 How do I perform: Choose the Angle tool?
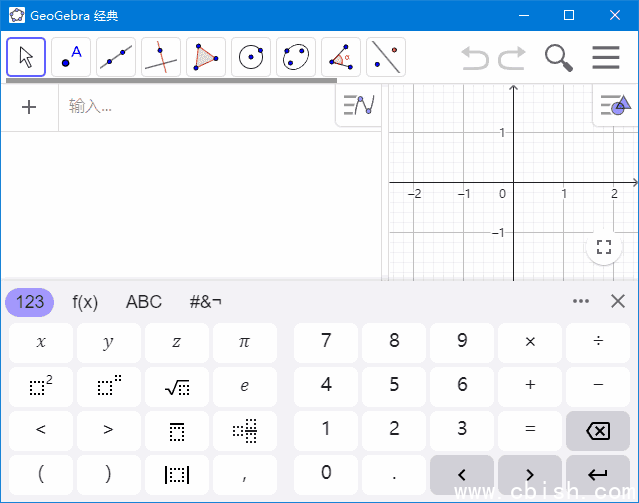coord(341,57)
